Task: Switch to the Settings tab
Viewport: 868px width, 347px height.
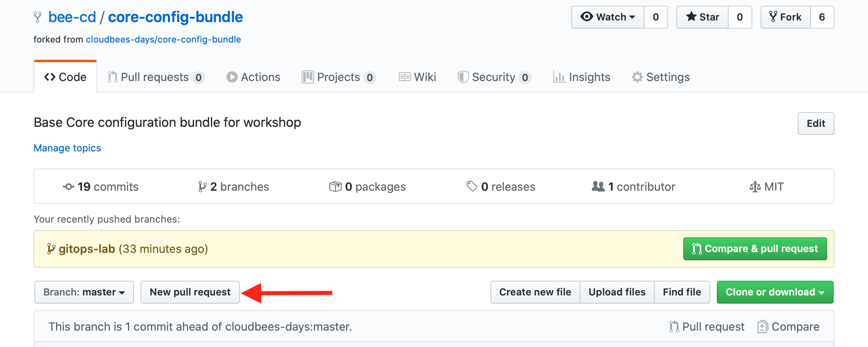Action: pos(660,77)
